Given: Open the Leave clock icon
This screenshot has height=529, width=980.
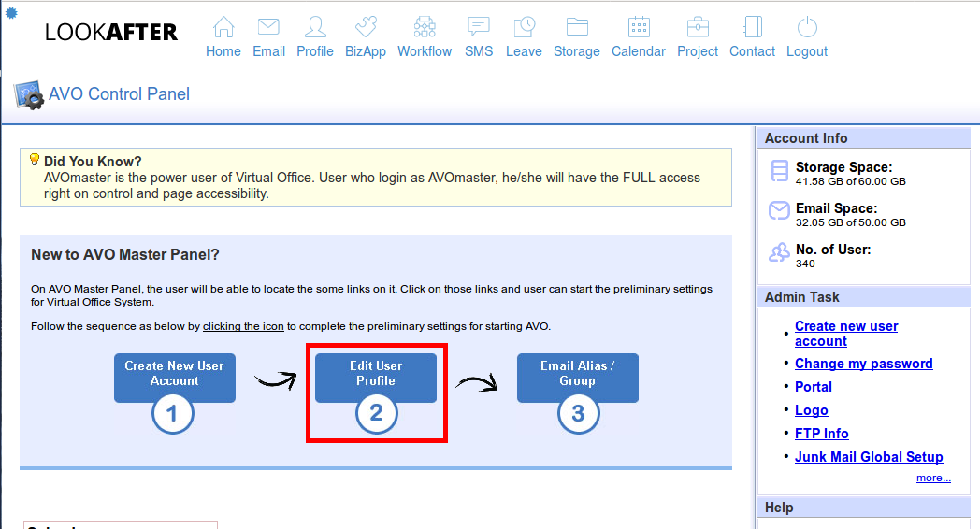Looking at the screenshot, I should pos(524,27).
